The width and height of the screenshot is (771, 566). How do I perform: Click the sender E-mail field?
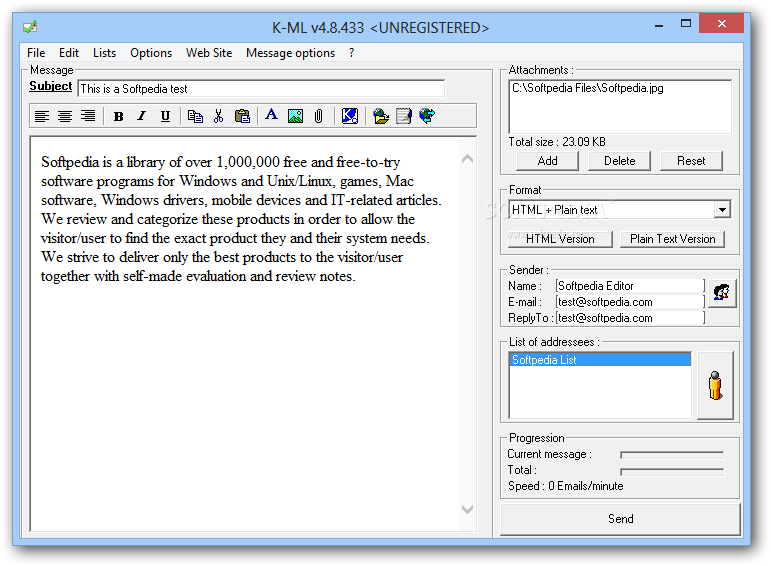pos(630,302)
